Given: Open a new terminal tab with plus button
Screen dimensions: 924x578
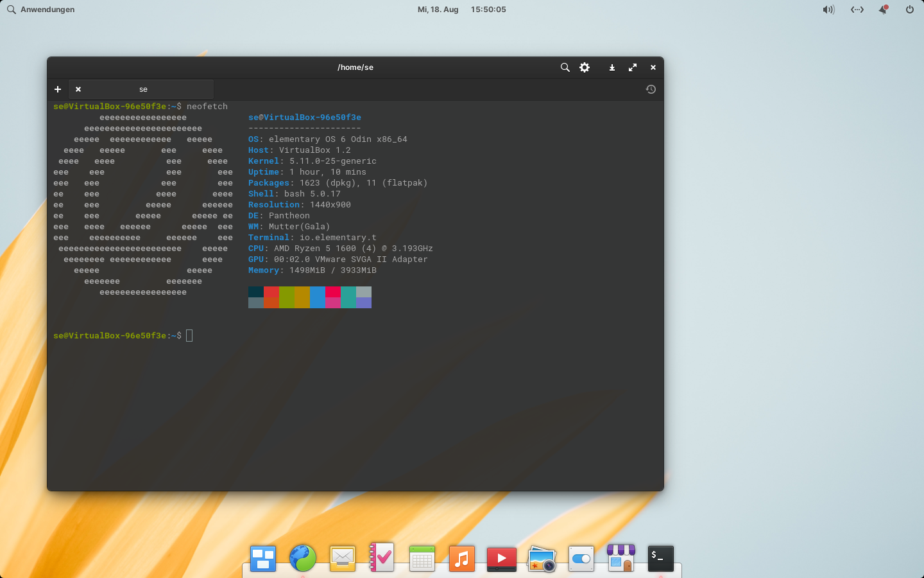Looking at the screenshot, I should pyautogui.click(x=58, y=89).
